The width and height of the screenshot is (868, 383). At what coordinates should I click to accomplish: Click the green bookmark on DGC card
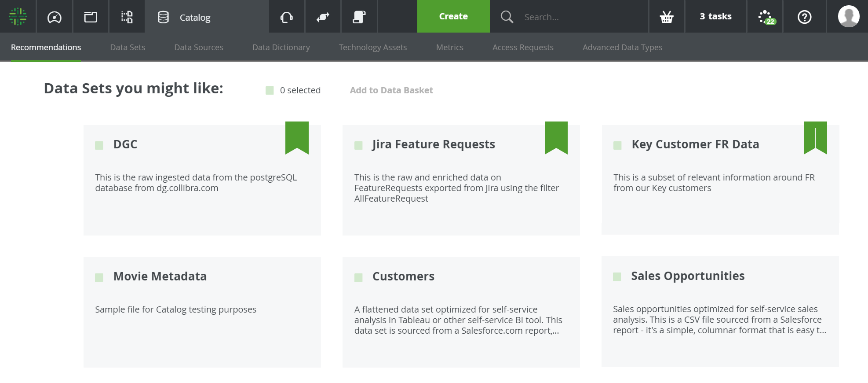[297, 137]
